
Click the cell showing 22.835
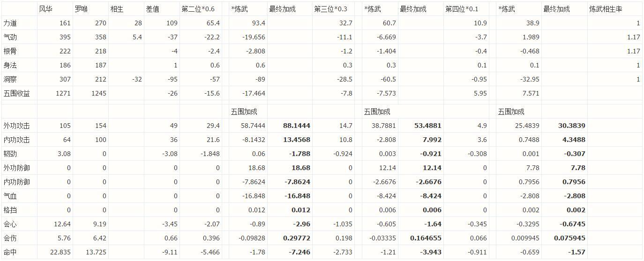tap(60, 252)
